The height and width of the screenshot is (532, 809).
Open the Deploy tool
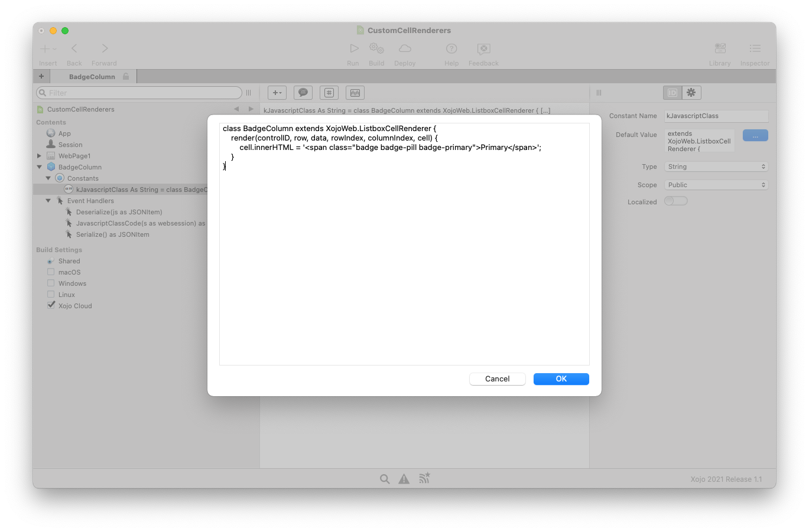(x=404, y=48)
